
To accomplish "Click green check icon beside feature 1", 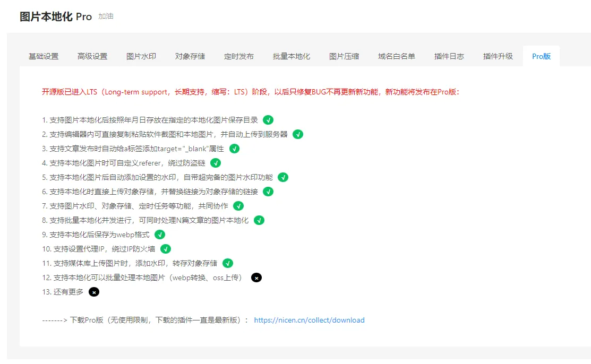I will tap(268, 120).
